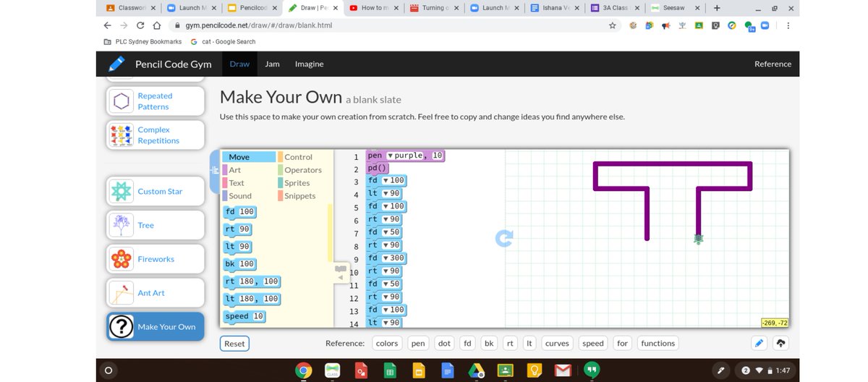Screen dimensions: 868x382
Task: Open the functions reference button
Action: [x=658, y=344]
